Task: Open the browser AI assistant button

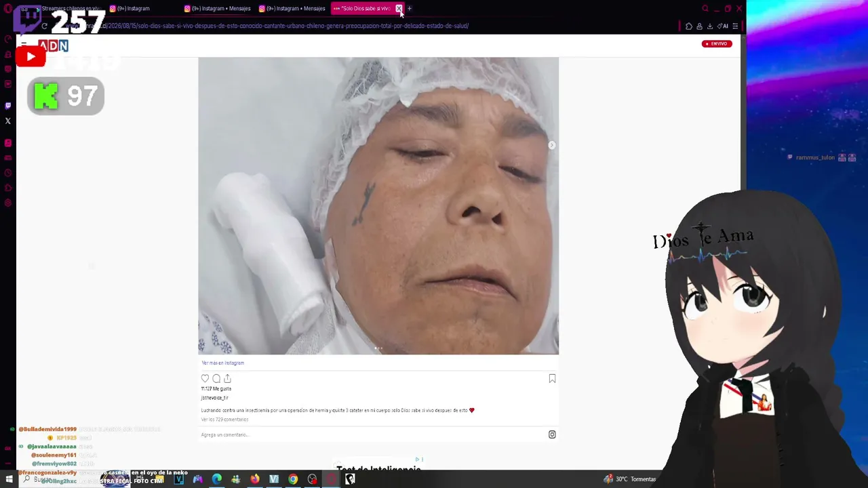Action: point(723,26)
